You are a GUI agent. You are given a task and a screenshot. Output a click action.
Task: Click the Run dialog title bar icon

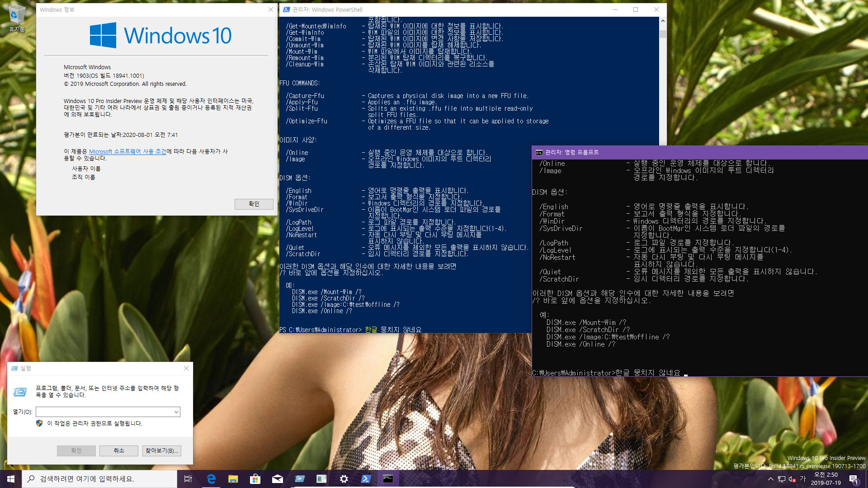[x=14, y=368]
